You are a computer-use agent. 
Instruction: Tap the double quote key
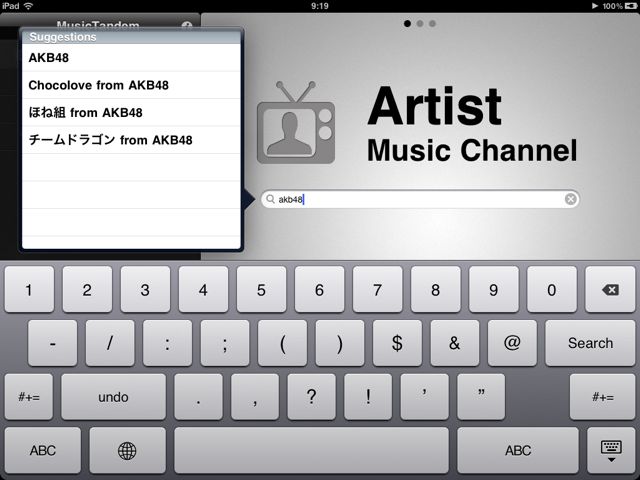[x=481, y=397]
